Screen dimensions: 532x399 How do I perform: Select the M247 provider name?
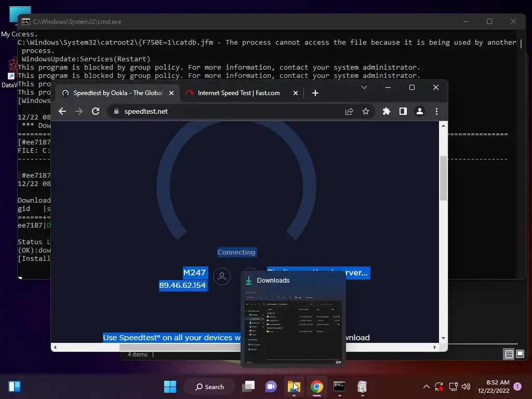pyautogui.click(x=194, y=272)
